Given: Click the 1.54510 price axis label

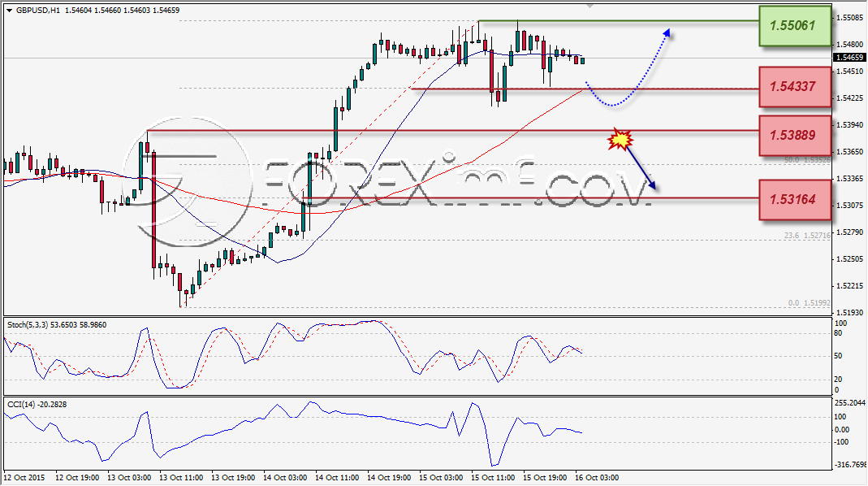Looking at the screenshot, I should pos(849,71).
